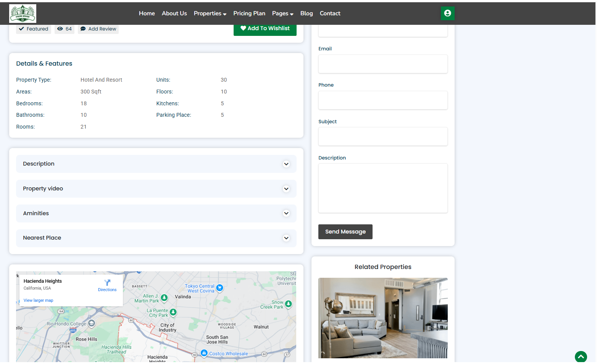
Task: Click the eye views counter badge
Action: 65,29
